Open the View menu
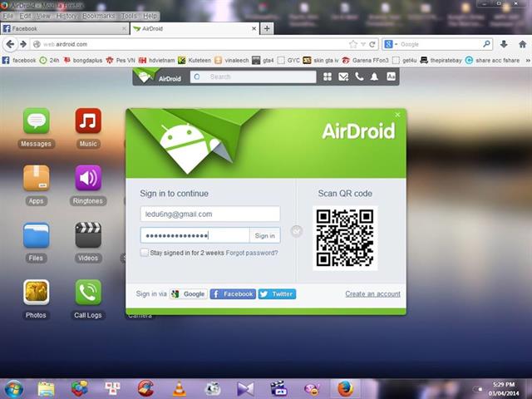 tap(43, 16)
